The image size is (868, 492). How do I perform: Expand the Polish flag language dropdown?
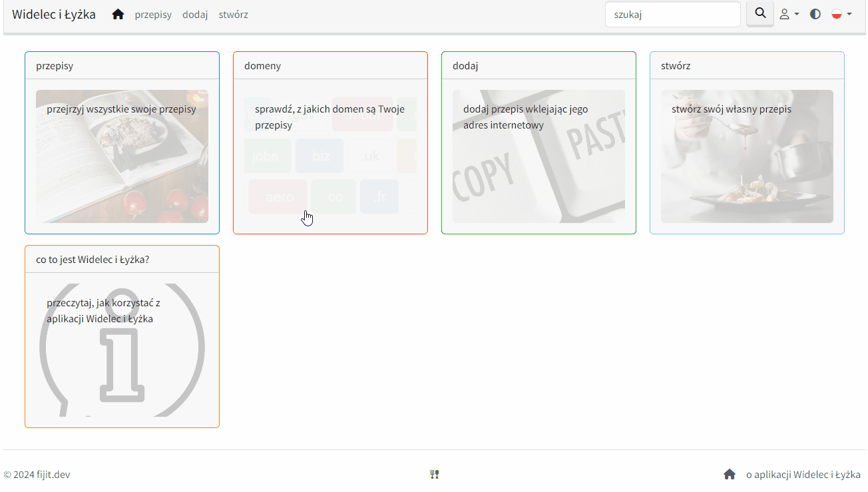(x=841, y=14)
